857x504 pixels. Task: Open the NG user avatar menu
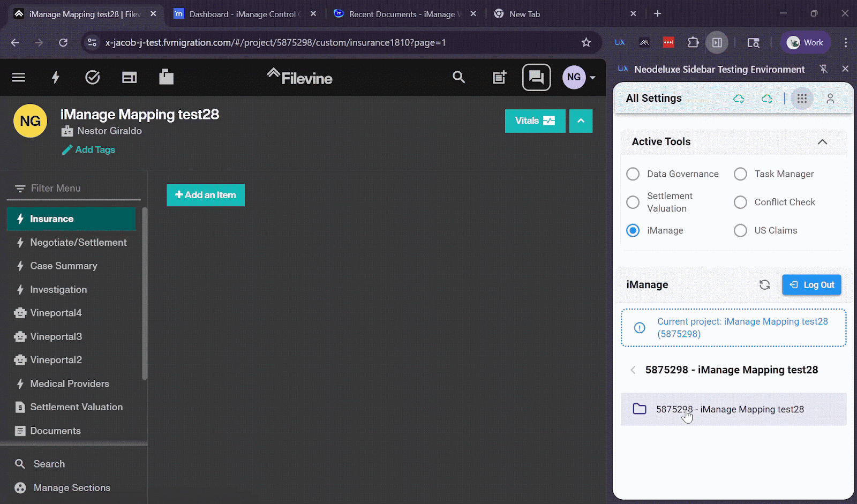(578, 78)
